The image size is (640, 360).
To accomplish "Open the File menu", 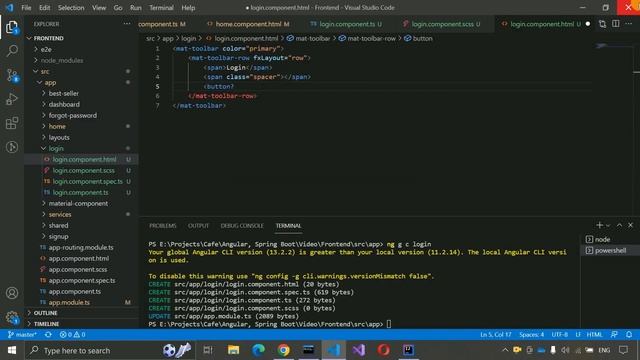I will click(x=26, y=8).
